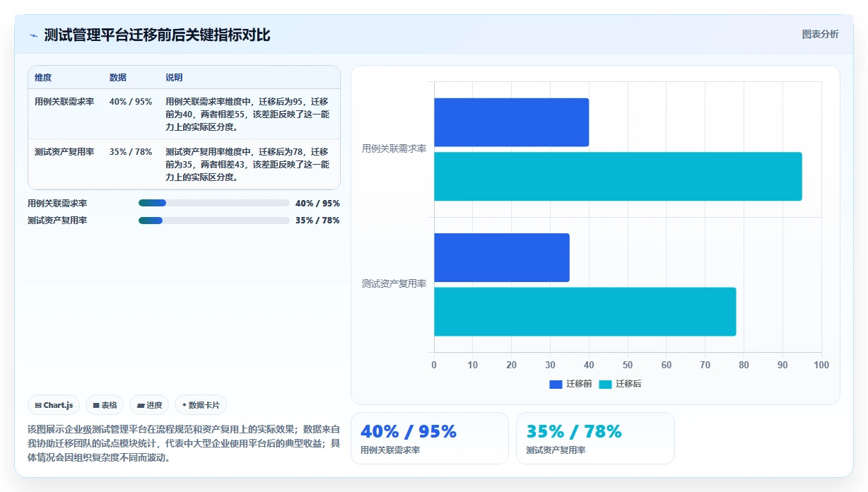Toggle the 迁移前 legend swatch
This screenshot has height=492, width=868.
556,384
